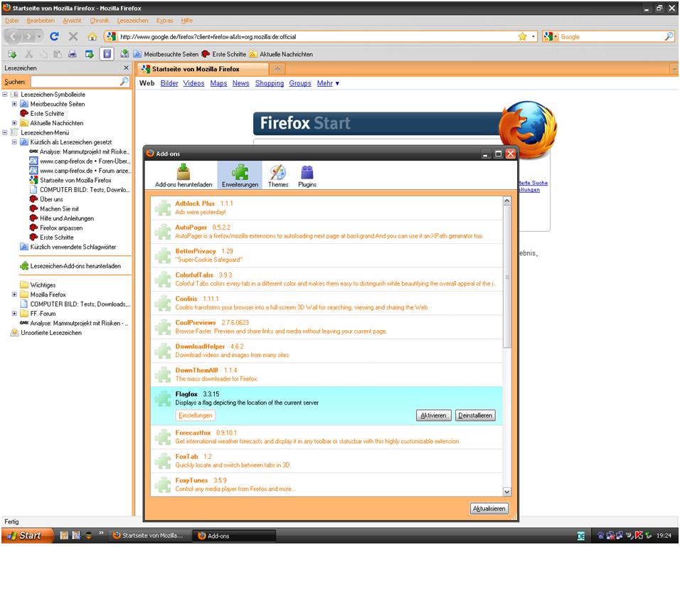Click the new window toolbar icon
The width and height of the screenshot is (680, 616).
coord(90,54)
